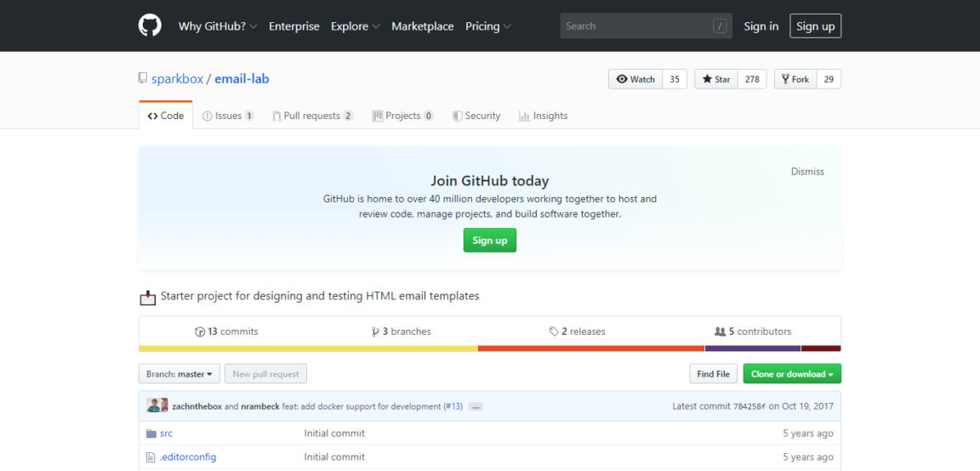Click the zachnthebox avatar thumbnail
This screenshot has width=980, height=471.
tap(153, 406)
